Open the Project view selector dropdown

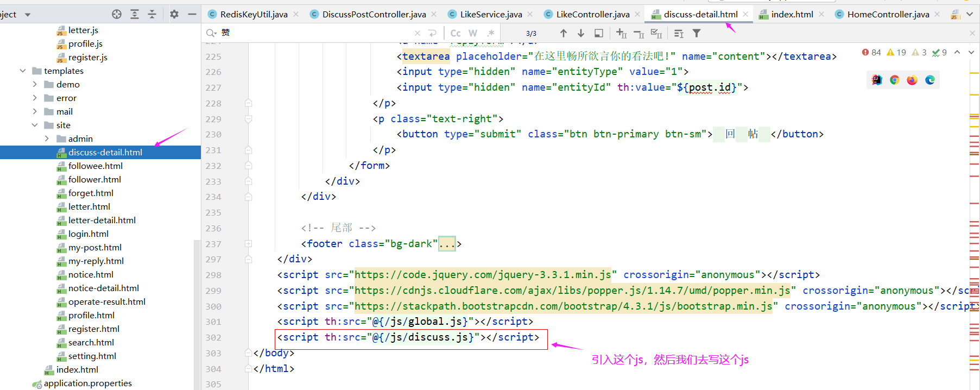click(28, 15)
